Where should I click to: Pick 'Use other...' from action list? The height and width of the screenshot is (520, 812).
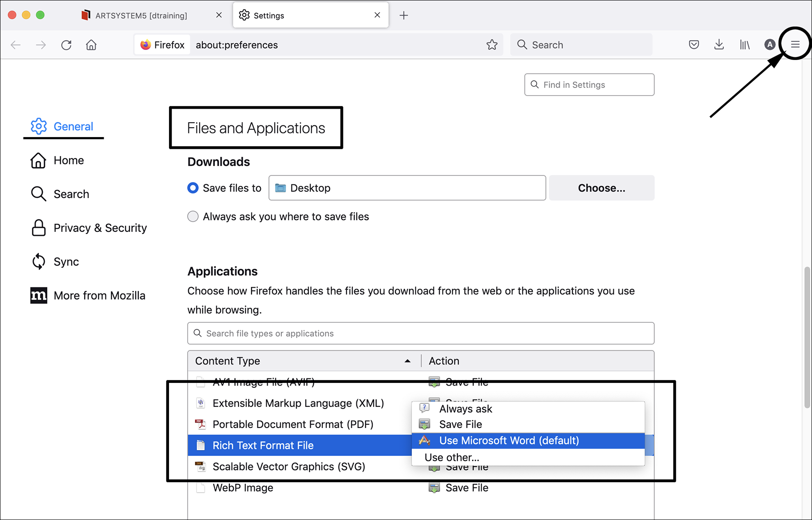pyautogui.click(x=452, y=457)
